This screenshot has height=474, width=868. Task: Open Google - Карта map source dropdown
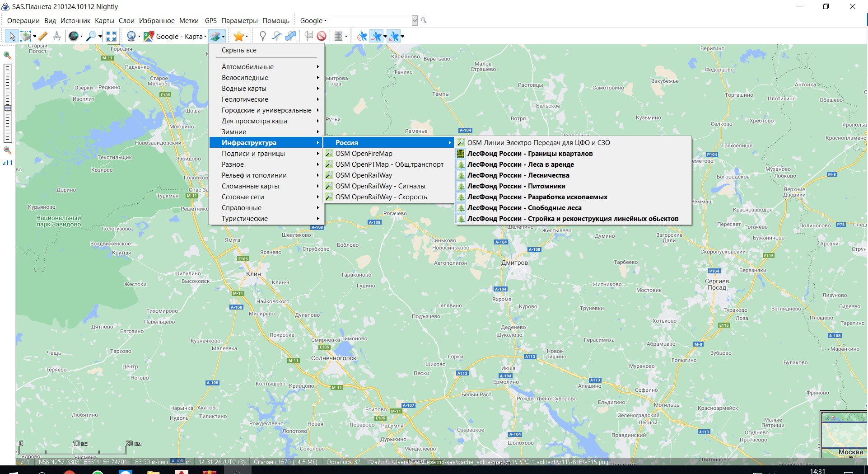[x=180, y=36]
